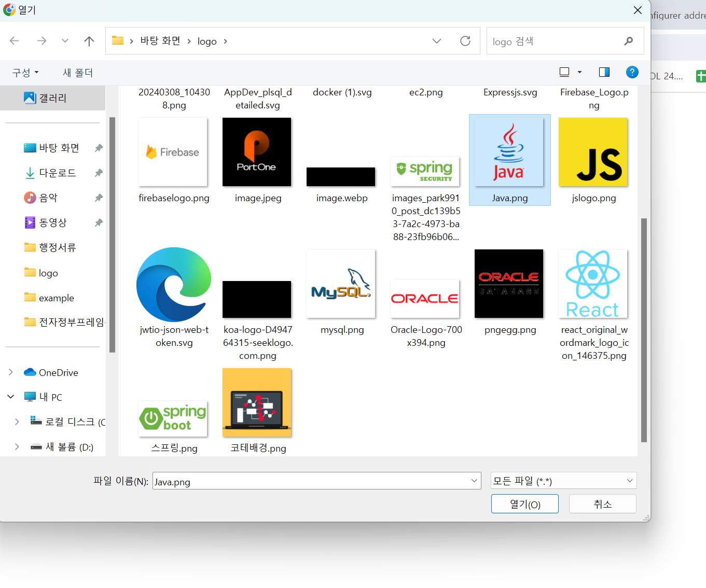Select the PortOne image.jpeg thumbnail
Screen dimensions: 706x588
coord(257,152)
